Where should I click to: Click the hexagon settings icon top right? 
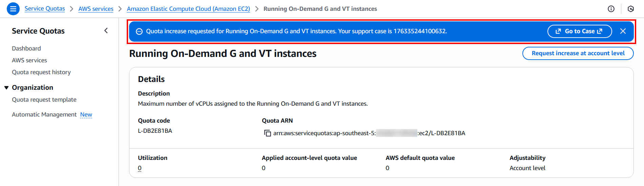pos(630,9)
